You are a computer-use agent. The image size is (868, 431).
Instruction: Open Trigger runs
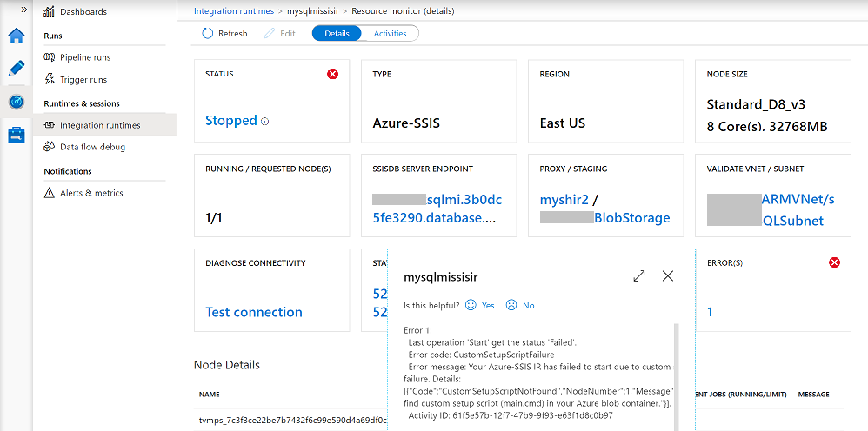click(x=83, y=80)
